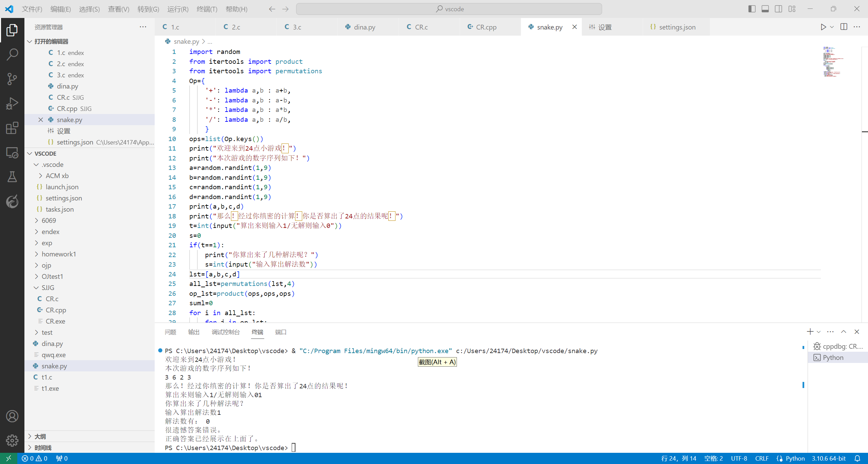The height and width of the screenshot is (464, 868).
Task: Open the Testing flask view
Action: (x=12, y=177)
